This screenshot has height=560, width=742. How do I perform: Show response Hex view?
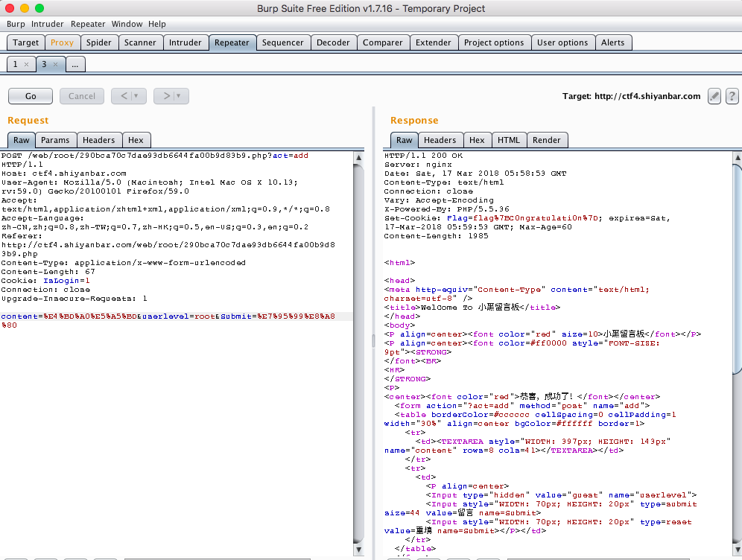point(477,140)
